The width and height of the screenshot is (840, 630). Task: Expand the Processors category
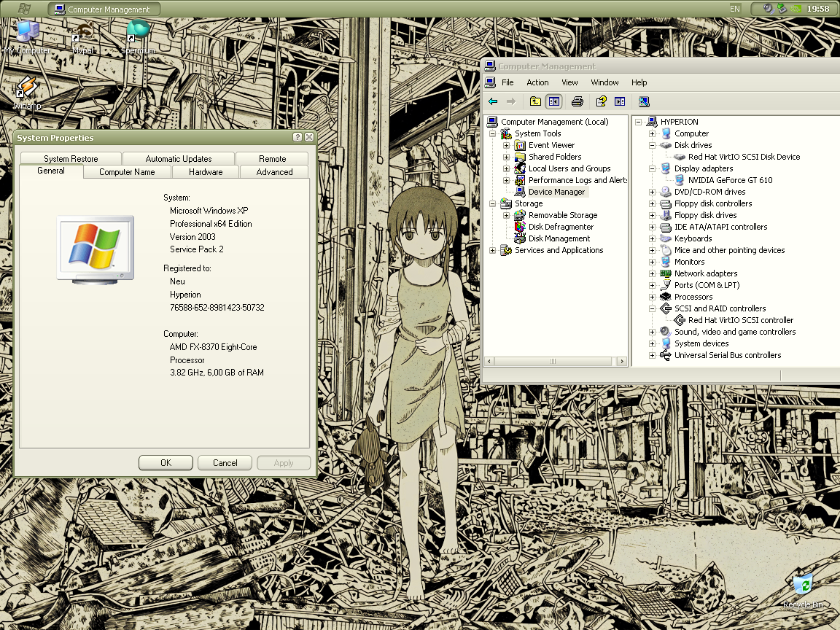coord(652,297)
